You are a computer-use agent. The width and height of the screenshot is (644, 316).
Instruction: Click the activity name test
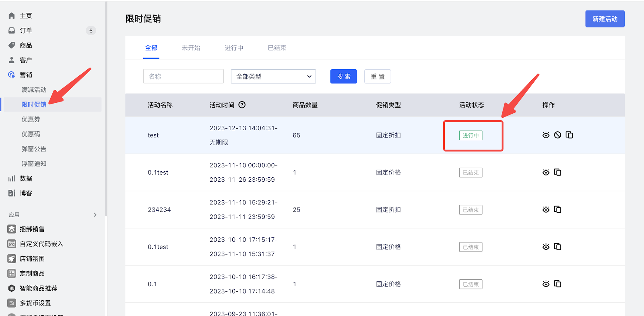[x=153, y=135]
